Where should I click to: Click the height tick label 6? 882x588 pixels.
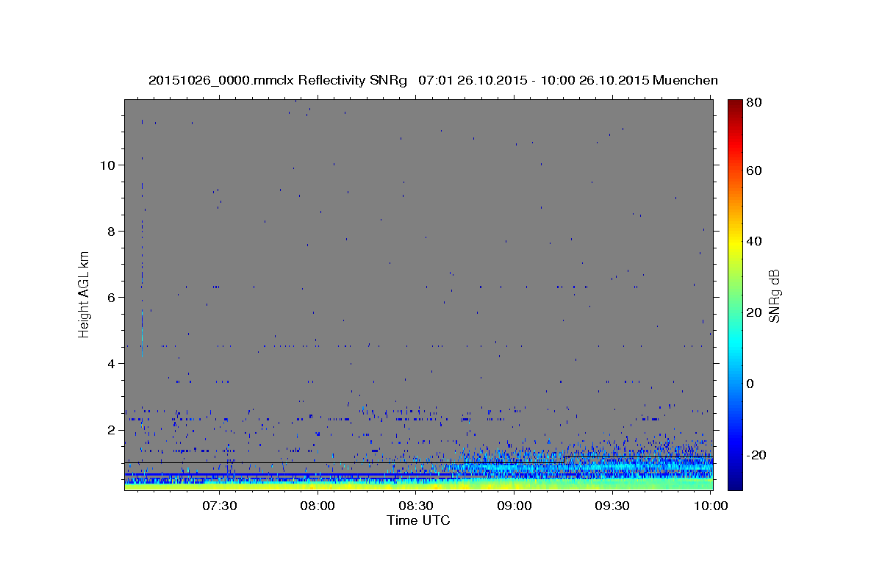click(x=112, y=297)
